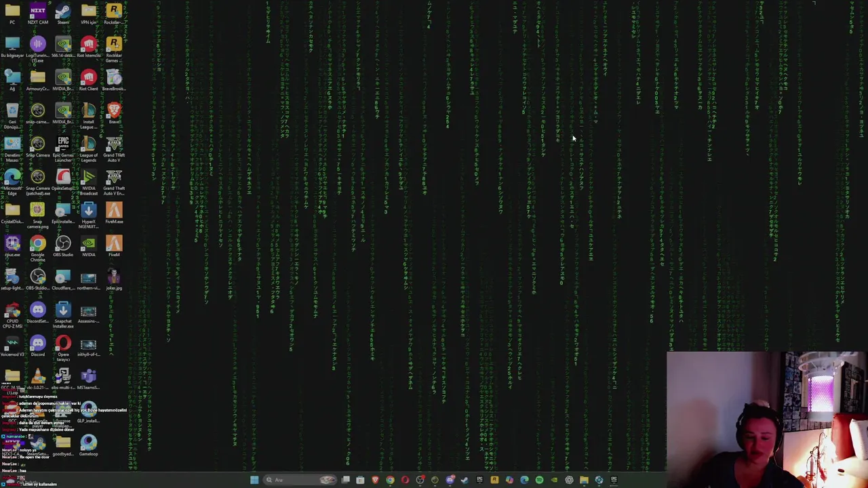Select the Opera tarayıcı desktop shortcut
Image resolution: width=868 pixels, height=488 pixels.
63,347
